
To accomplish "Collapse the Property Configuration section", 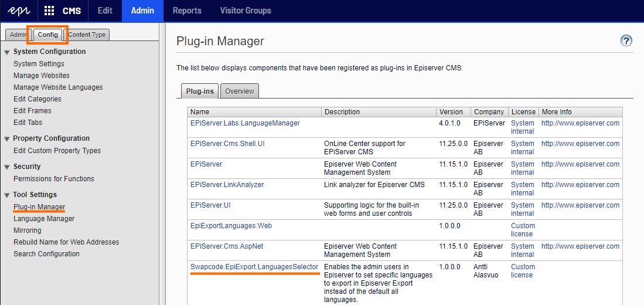I will pos(7,139).
